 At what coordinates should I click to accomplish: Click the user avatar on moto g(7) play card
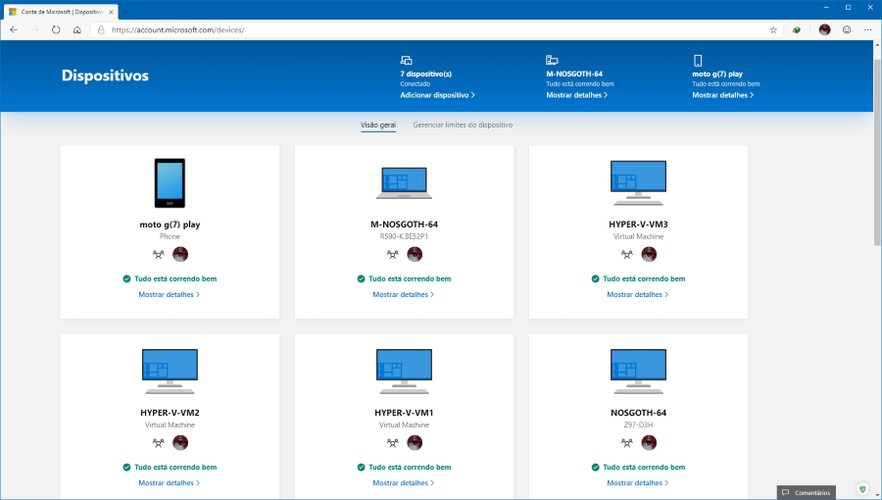coord(181,254)
